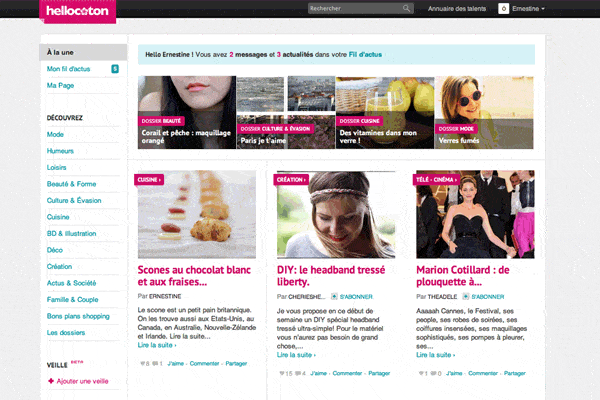Click the plus icon for Ajouter une veille
This screenshot has width=600, height=400.
51,381
